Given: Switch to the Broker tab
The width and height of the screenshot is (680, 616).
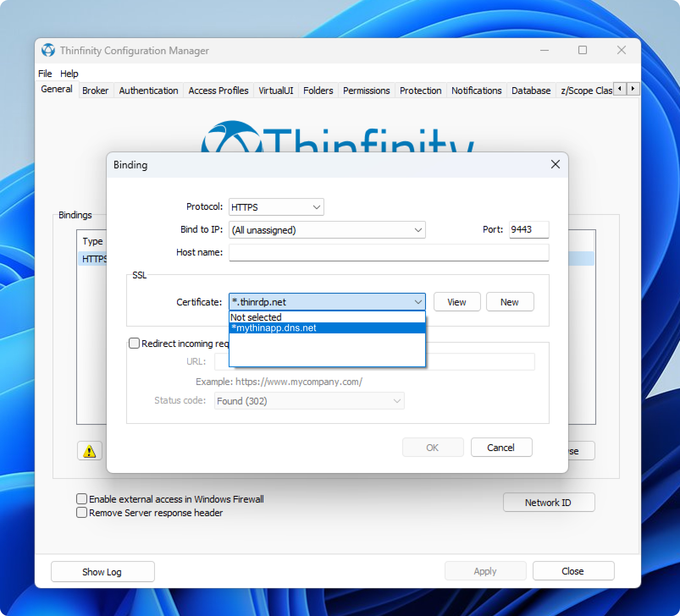Looking at the screenshot, I should (95, 91).
